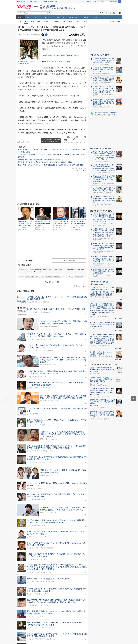The width and height of the screenshot is (138, 644).
Task: Click the ウェブ検索 input field
Action: (x=103, y=2)
